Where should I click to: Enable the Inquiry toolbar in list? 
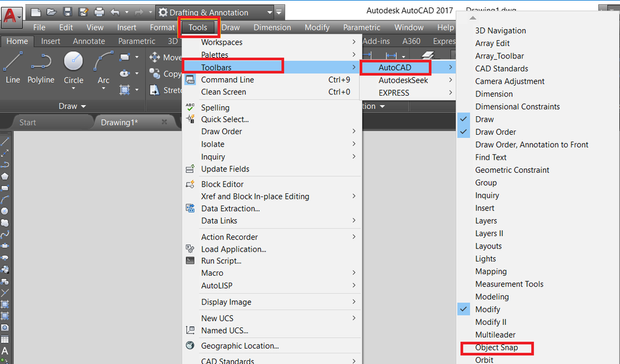pyautogui.click(x=487, y=195)
